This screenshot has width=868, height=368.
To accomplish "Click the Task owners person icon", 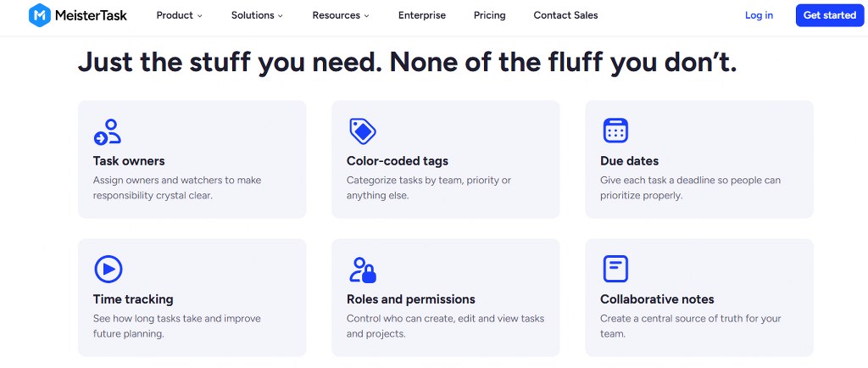I will 108,131.
